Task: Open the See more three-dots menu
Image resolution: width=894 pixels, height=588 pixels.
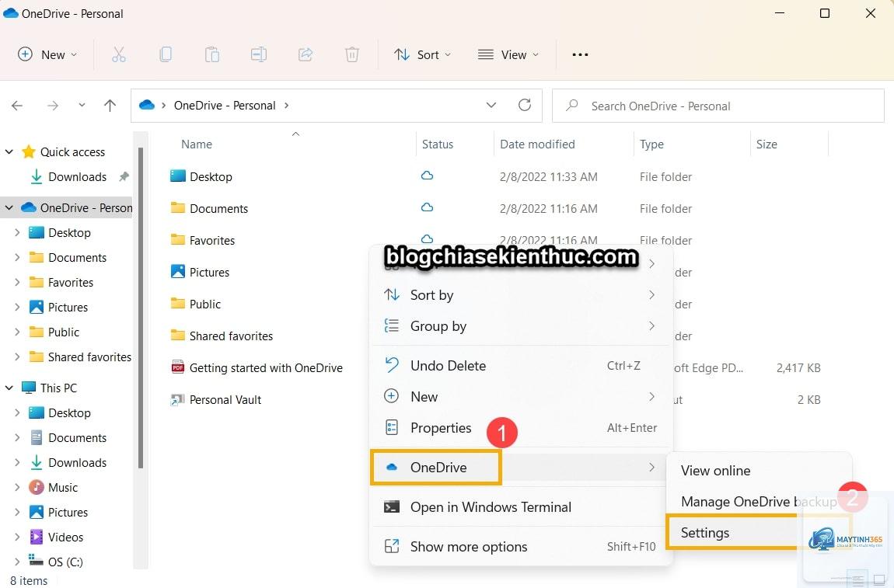Action: coord(580,54)
